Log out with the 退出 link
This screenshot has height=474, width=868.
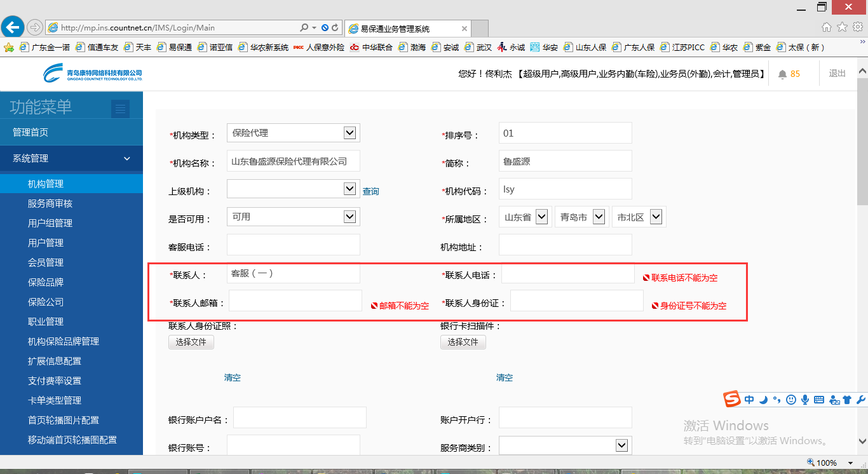[837, 74]
